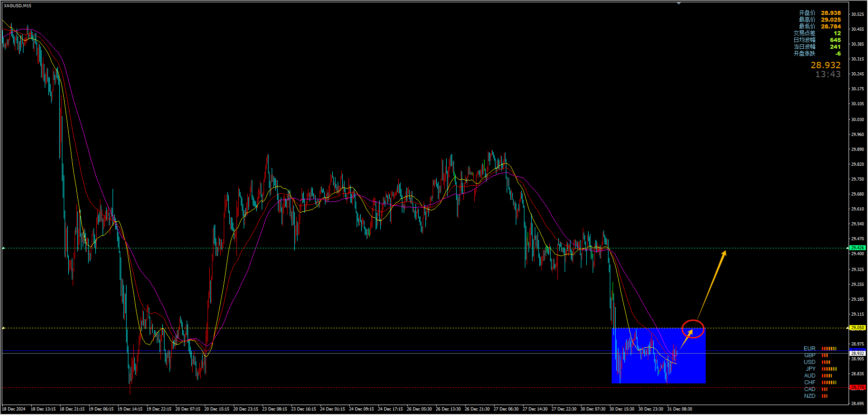The image size is (868, 415).
Task: Click the low price value 28.784
Action: pos(831,27)
